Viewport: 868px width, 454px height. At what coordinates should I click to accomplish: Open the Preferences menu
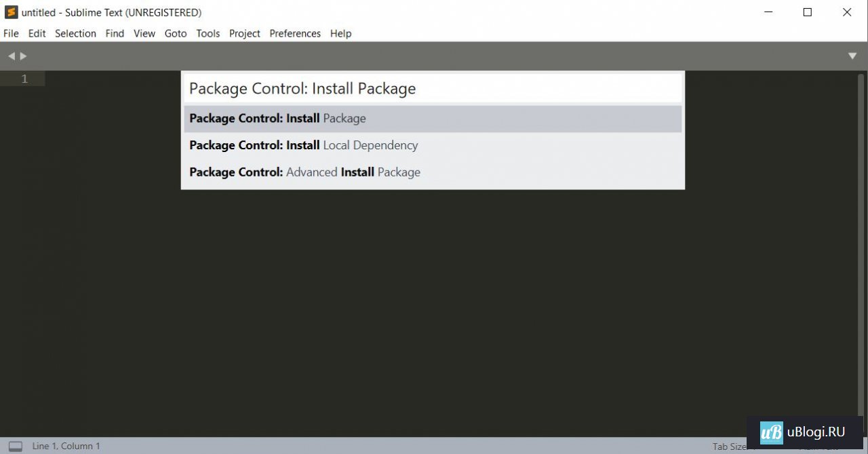(x=295, y=33)
